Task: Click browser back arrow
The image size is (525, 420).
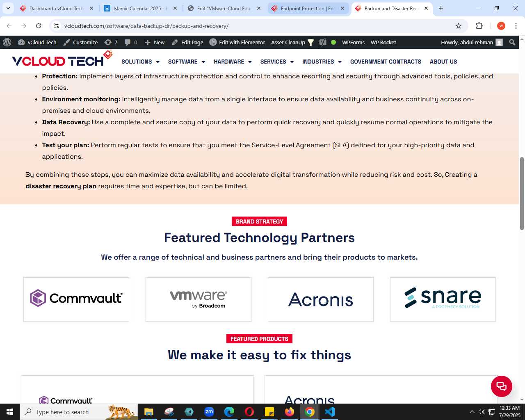Action: [9, 26]
